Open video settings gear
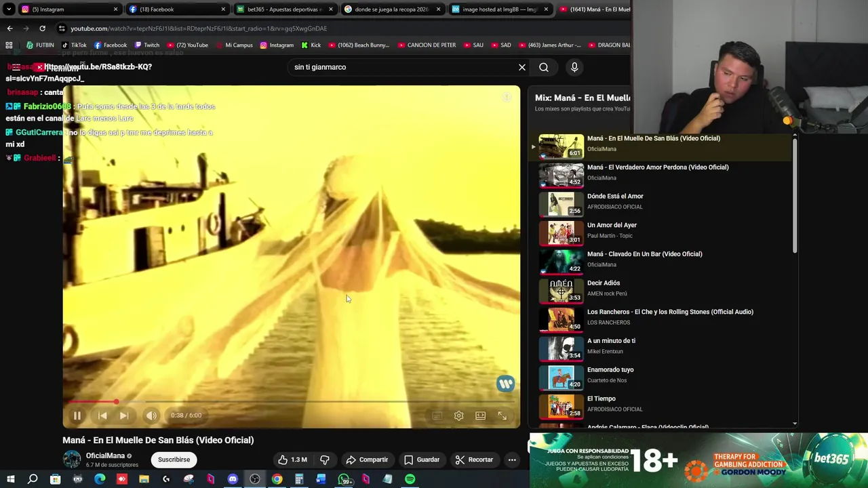868x488 pixels. (x=458, y=415)
